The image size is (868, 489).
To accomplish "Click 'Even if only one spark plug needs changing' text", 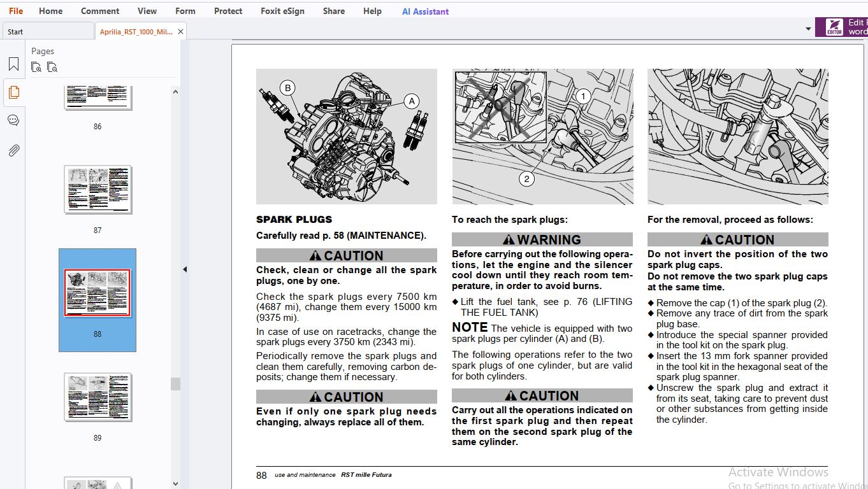I will point(347,416).
